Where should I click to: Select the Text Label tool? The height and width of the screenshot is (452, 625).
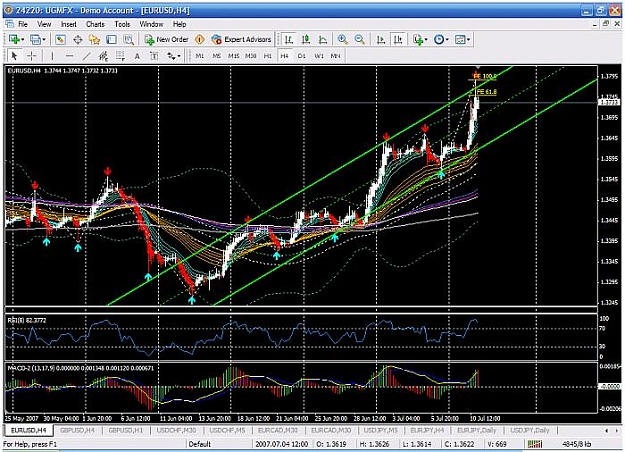(154, 56)
